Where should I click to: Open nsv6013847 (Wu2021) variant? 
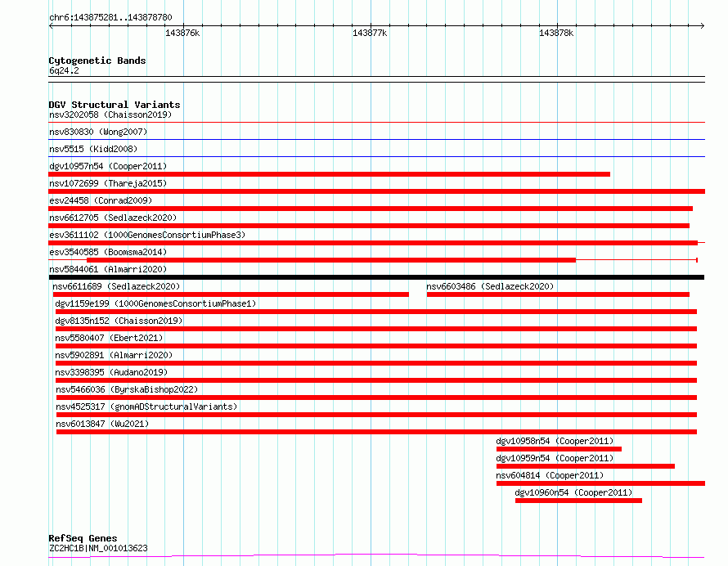click(x=102, y=424)
